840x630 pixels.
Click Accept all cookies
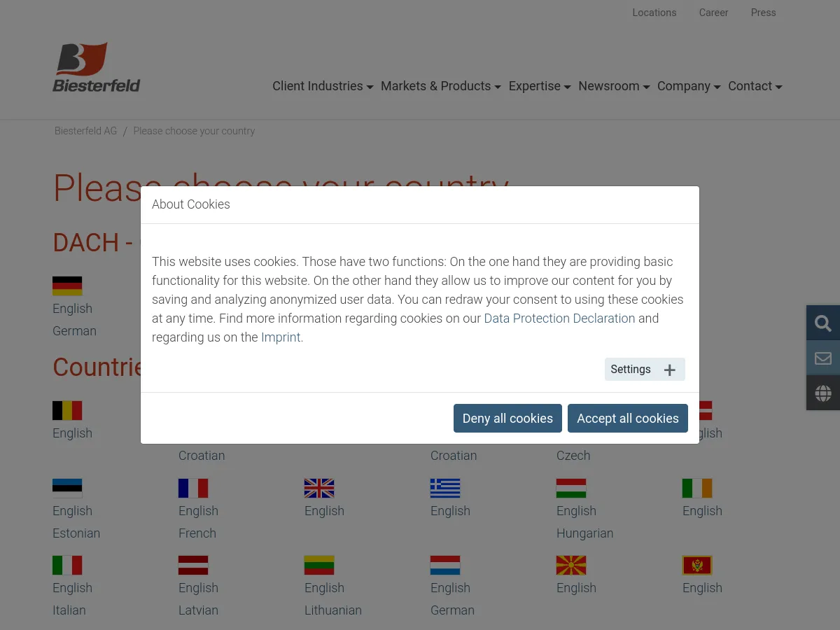628,418
